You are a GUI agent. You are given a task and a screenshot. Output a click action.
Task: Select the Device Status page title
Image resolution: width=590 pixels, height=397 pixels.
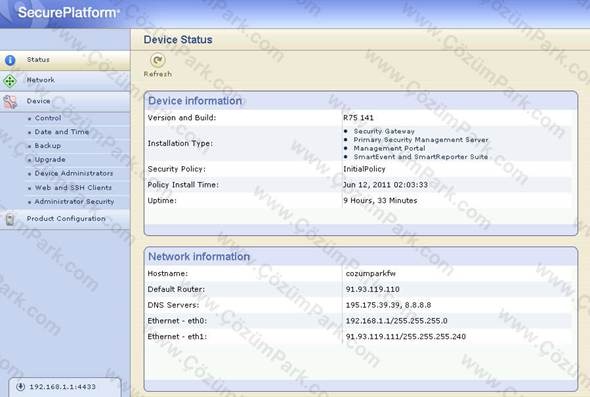point(178,40)
